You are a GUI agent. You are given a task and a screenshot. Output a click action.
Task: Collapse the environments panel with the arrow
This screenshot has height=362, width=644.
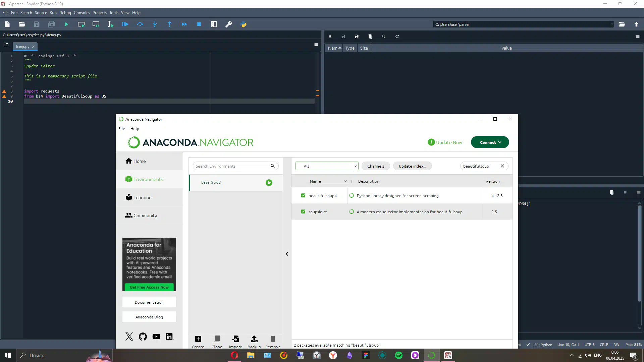pos(287,254)
